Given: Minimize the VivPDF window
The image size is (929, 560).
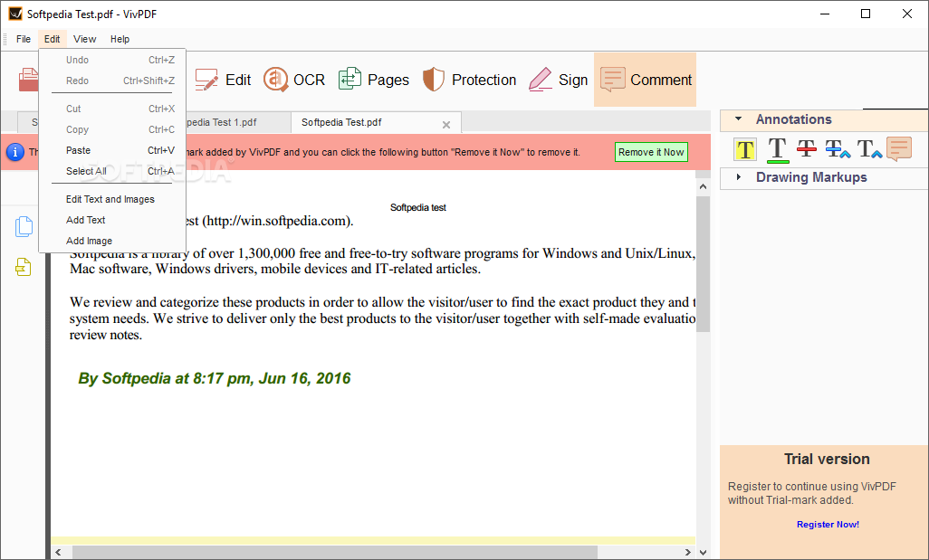Looking at the screenshot, I should point(825,14).
